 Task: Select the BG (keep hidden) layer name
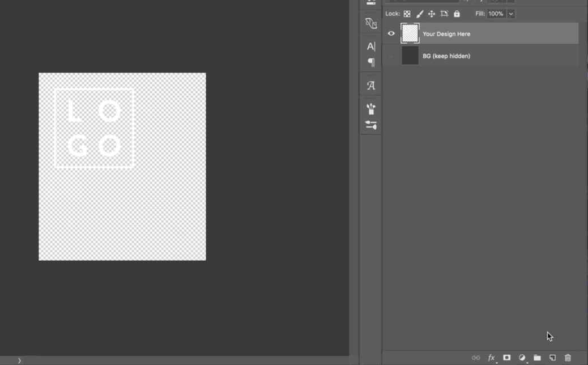(446, 56)
